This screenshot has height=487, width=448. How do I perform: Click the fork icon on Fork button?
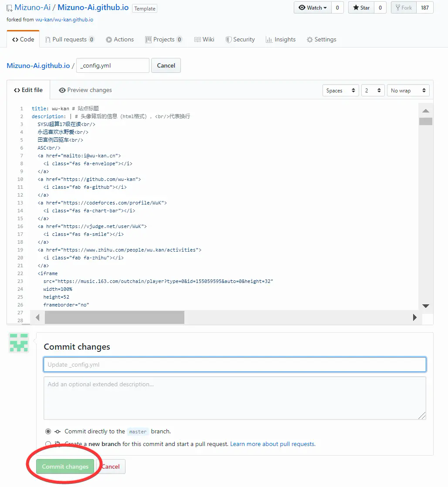tap(397, 7)
